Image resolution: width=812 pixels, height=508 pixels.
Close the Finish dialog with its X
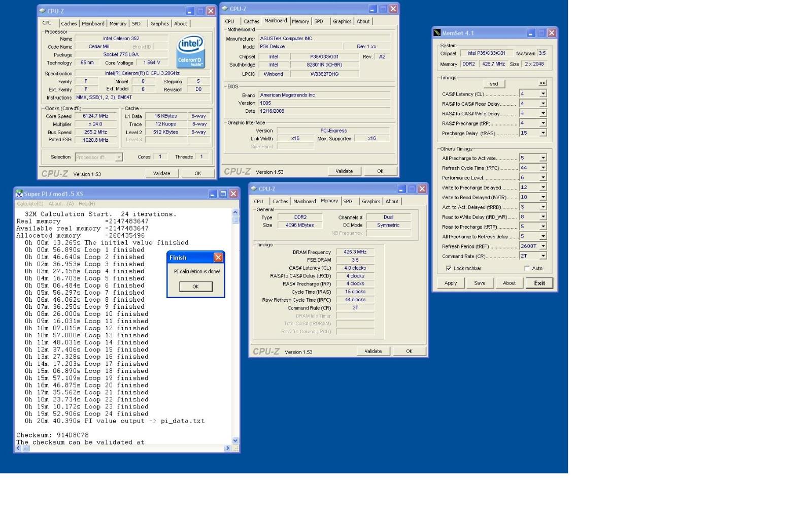pyautogui.click(x=218, y=258)
